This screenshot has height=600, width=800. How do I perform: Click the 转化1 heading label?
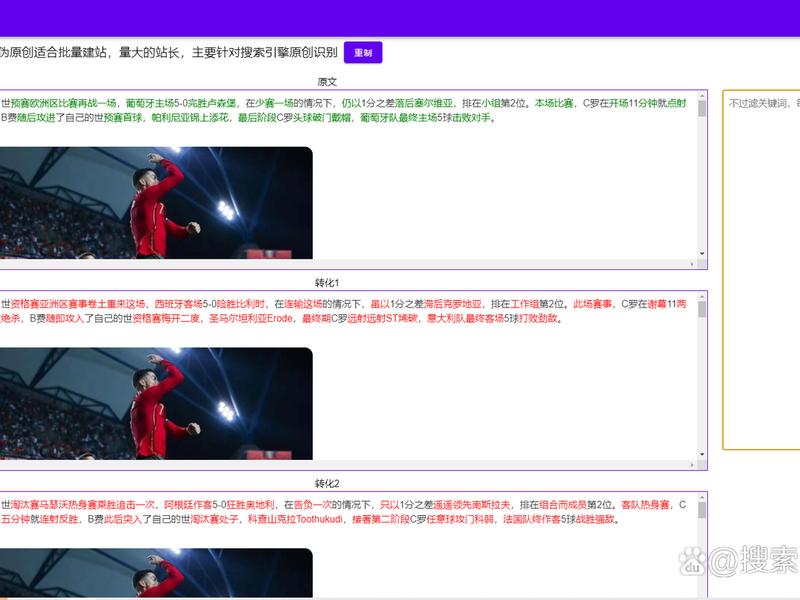click(x=327, y=283)
